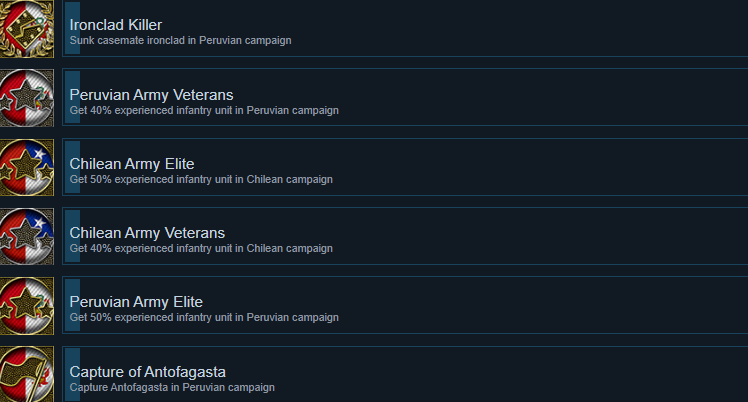The height and width of the screenshot is (402, 748).
Task: Click the Chilean Army Veterans star icon
Action: coord(27,236)
